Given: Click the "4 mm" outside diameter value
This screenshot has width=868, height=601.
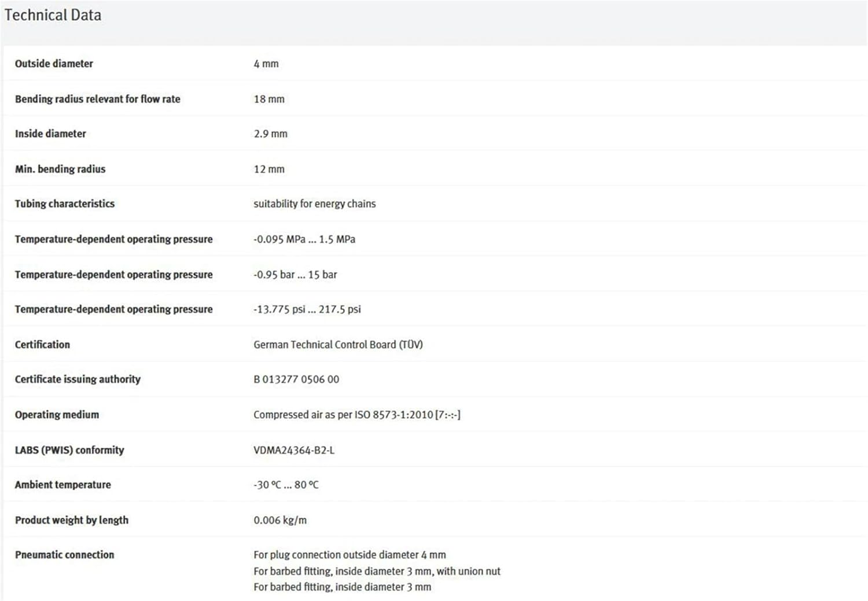Looking at the screenshot, I should tap(266, 64).
